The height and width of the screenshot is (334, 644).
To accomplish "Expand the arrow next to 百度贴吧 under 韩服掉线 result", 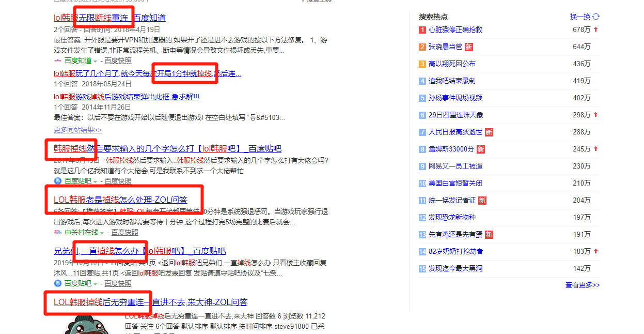I will coord(95,181).
